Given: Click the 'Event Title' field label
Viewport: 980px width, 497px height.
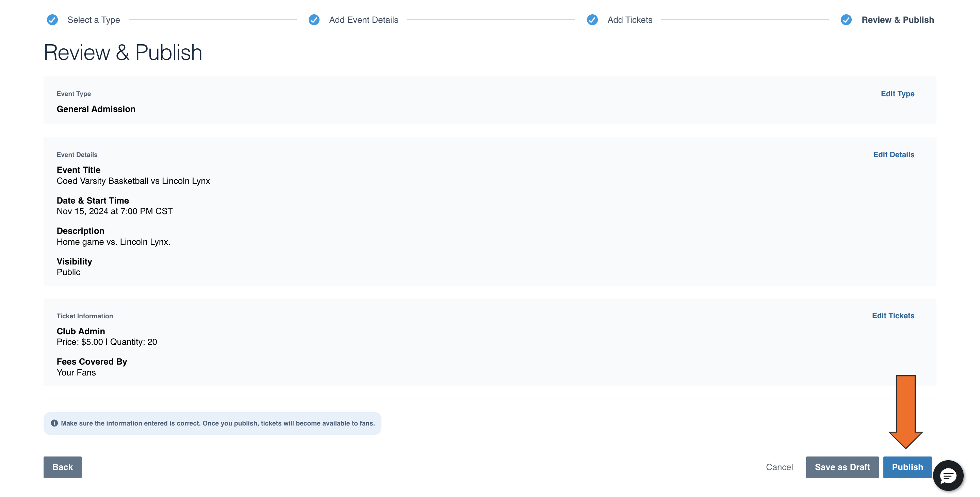Looking at the screenshot, I should (x=78, y=170).
